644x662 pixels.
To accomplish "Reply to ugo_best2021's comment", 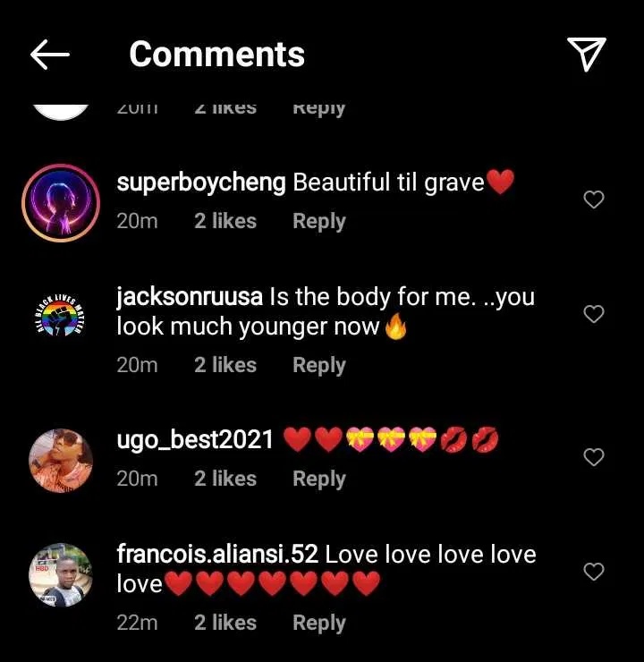I will coord(318,480).
